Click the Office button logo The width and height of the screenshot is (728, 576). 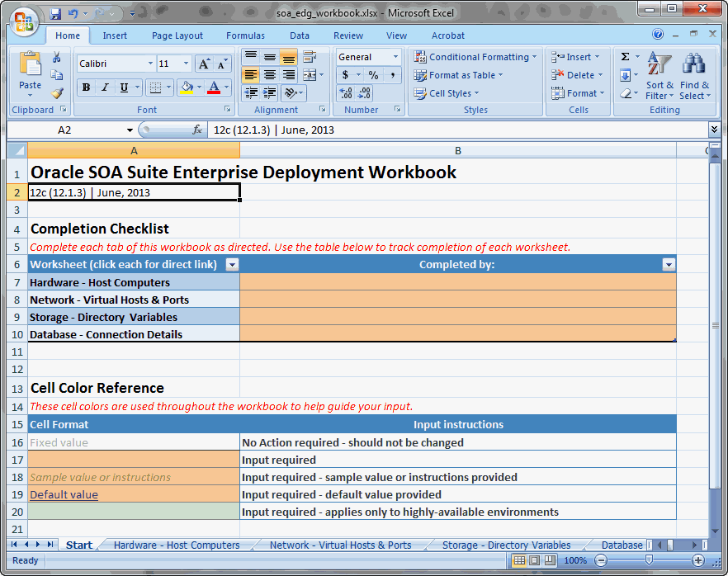pyautogui.click(x=24, y=22)
